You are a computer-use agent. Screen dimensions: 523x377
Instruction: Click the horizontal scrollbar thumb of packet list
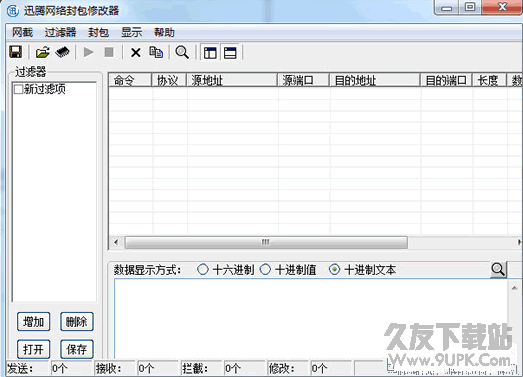coord(266,242)
